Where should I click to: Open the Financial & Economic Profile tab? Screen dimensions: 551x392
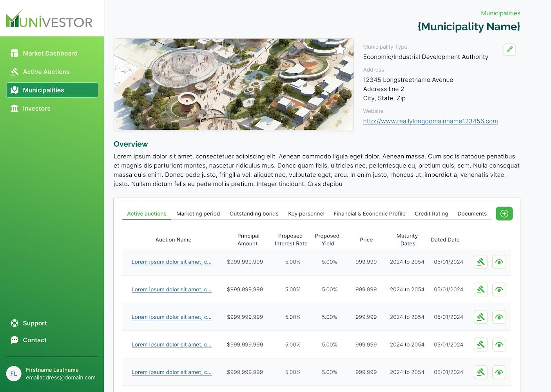(369, 214)
